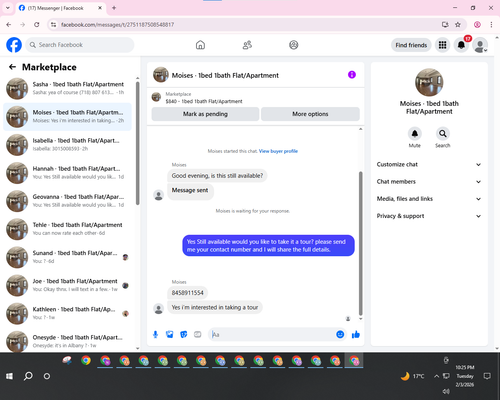Image resolution: width=500 pixels, height=400 pixels.
Task: Open the notifications bell with badge
Action: (461, 45)
